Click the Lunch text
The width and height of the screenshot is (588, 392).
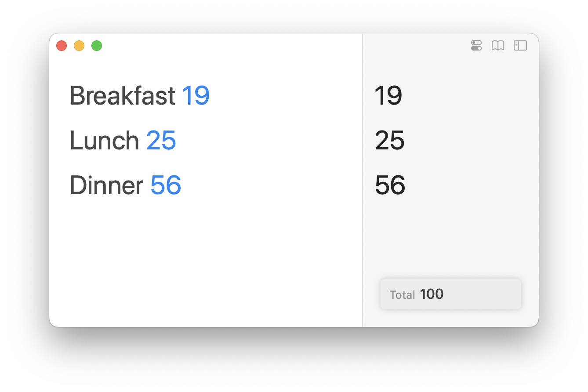(x=105, y=140)
